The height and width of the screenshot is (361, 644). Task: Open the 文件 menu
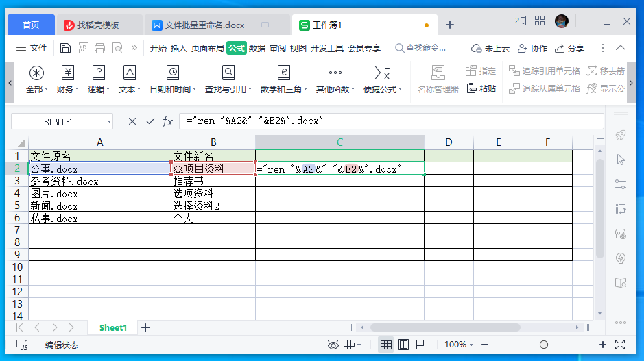click(x=32, y=48)
